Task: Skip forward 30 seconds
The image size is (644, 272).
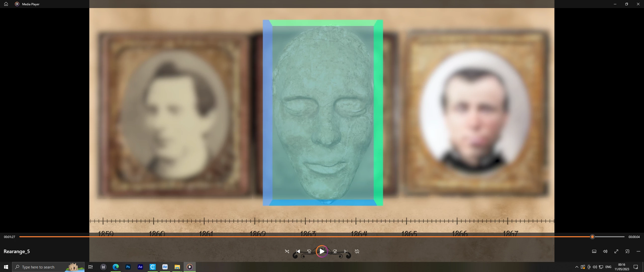Action: coord(335,251)
